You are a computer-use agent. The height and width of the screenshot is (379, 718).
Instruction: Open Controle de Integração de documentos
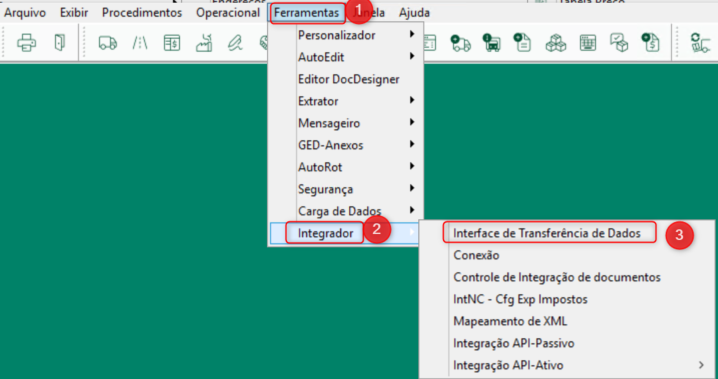click(567, 277)
